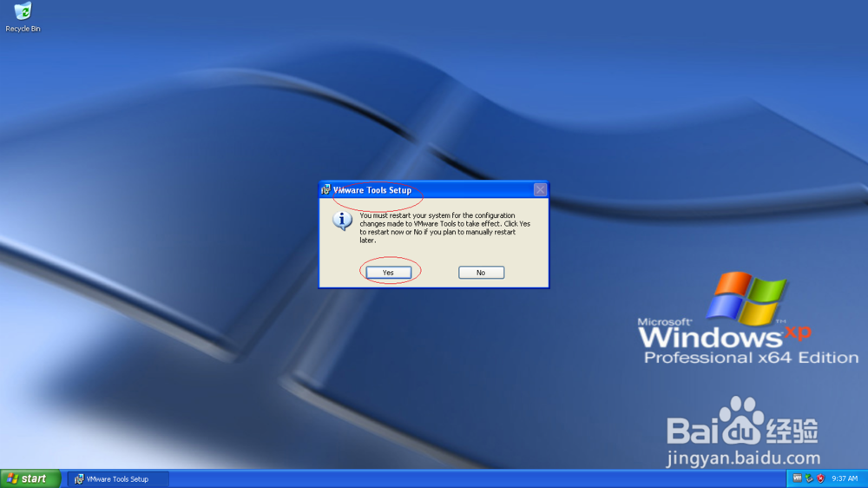The image size is (868, 488).
Task: Click the 9:37 AM system clock
Action: [845, 478]
